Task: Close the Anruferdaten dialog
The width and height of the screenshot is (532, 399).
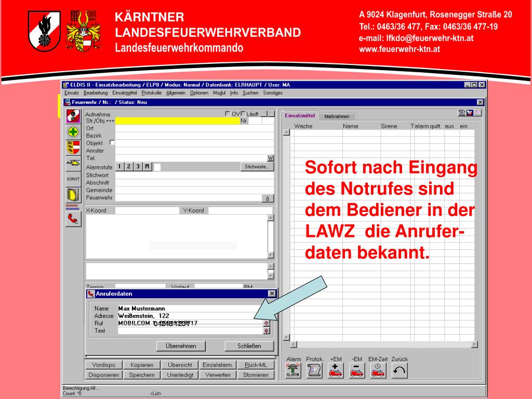Action: tap(272, 294)
